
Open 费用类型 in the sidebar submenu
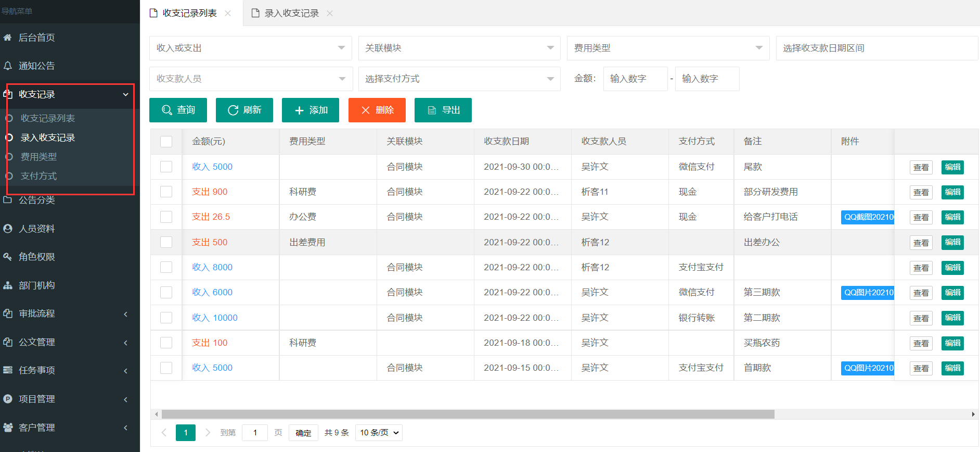[x=38, y=157]
